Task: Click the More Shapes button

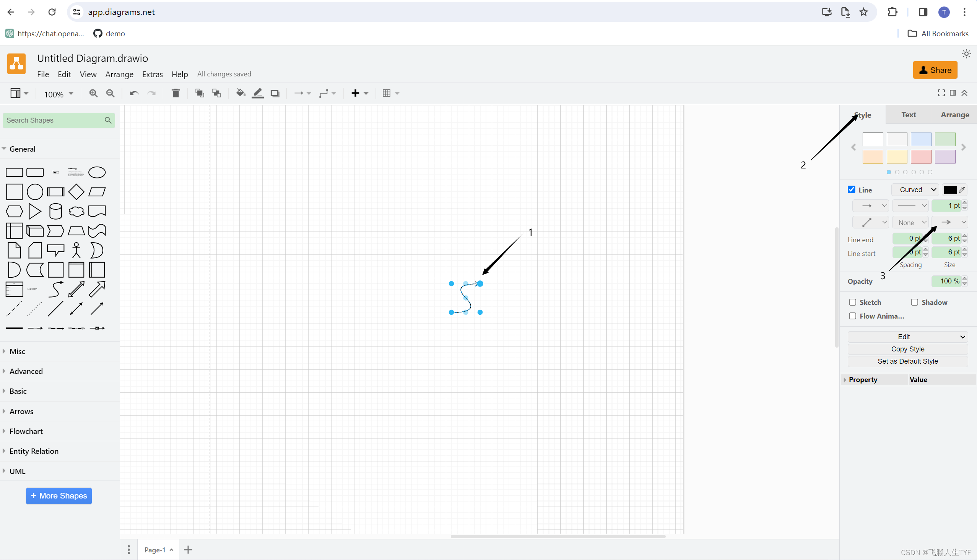Action: coord(59,496)
